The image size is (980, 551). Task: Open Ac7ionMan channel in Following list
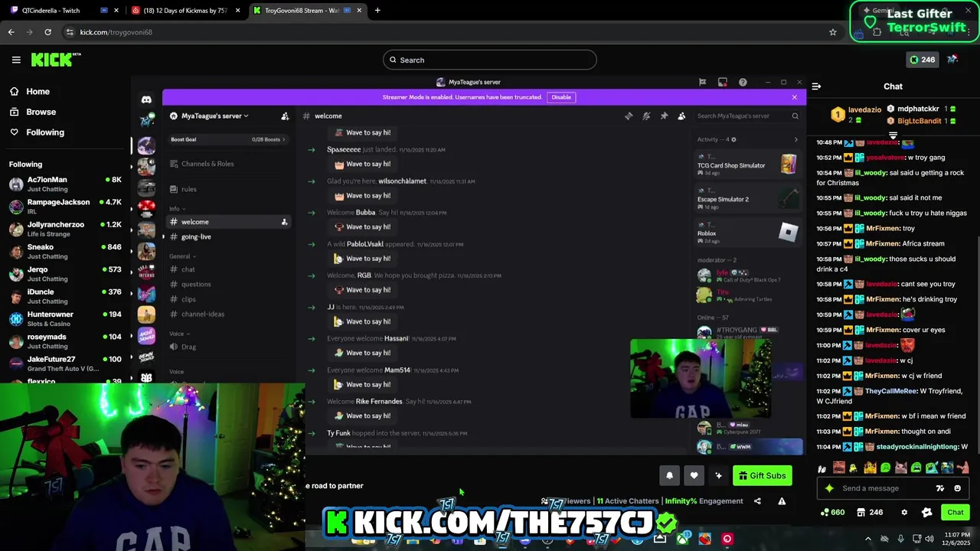click(x=64, y=184)
